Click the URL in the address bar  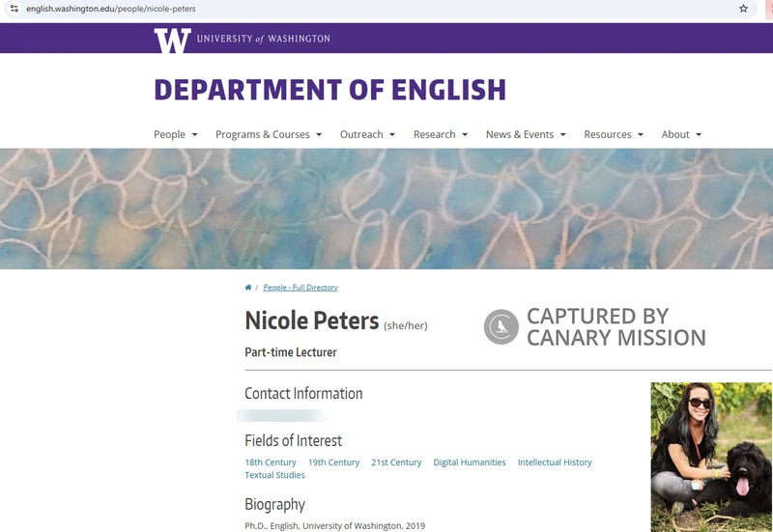point(111,9)
